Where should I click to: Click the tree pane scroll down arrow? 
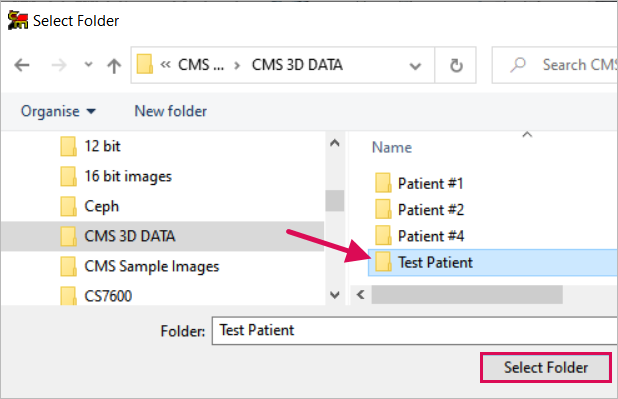[x=335, y=295]
